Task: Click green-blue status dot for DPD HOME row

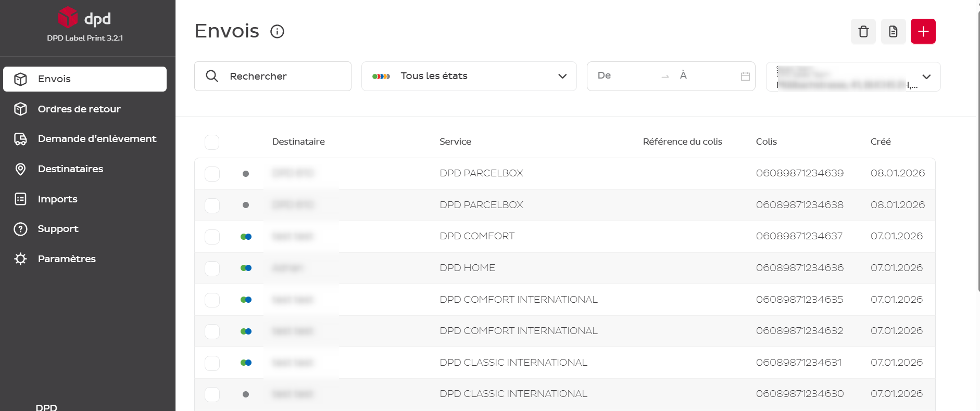Action: tap(246, 268)
